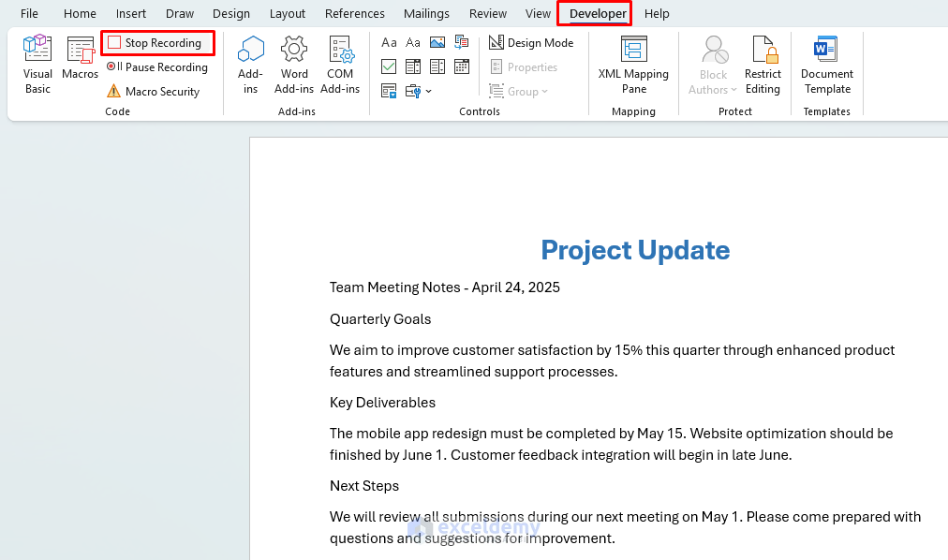
Task: Click Stop Recording in Code group
Action: click(x=156, y=43)
